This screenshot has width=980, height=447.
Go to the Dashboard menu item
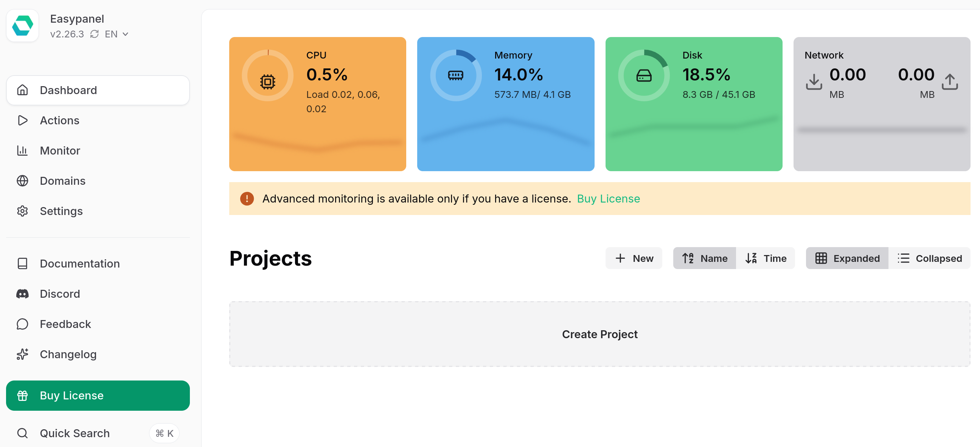click(68, 90)
